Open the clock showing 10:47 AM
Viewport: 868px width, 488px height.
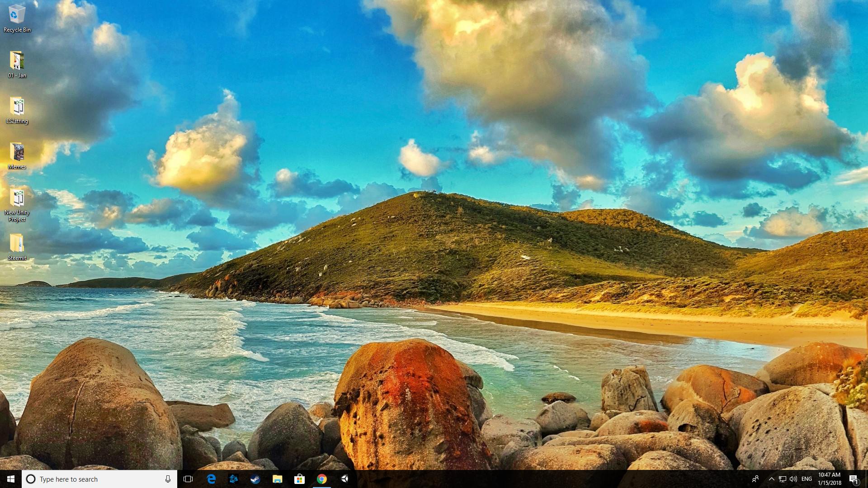tap(830, 479)
